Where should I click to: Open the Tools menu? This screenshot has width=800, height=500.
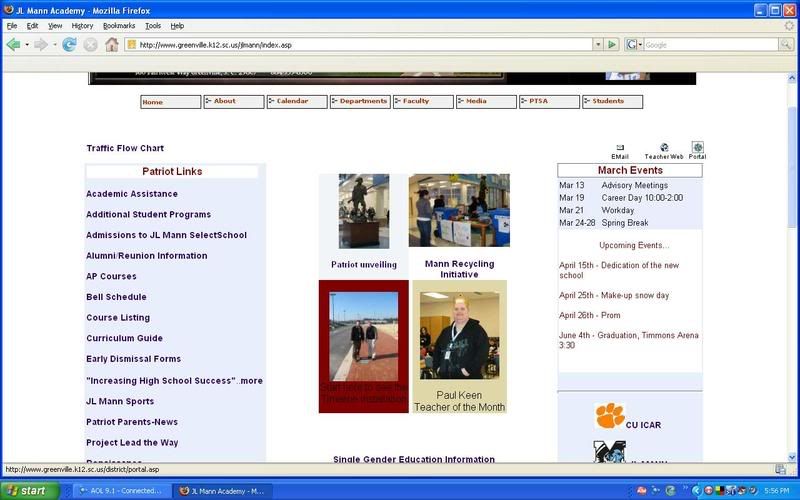(153, 26)
